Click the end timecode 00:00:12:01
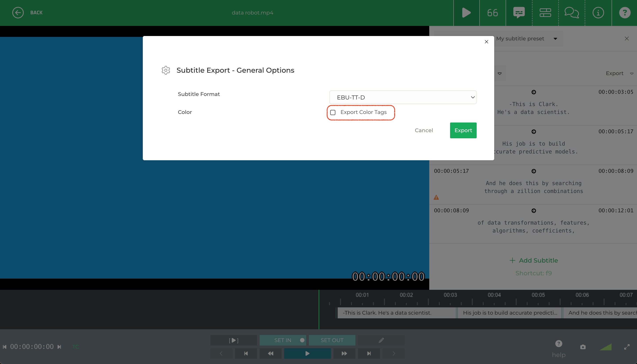Screen dimensions: 637x364 coord(616,211)
